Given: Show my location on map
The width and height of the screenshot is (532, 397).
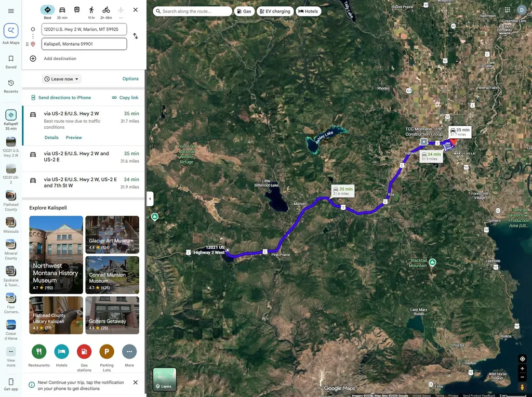Looking at the screenshot, I should [x=523, y=359].
